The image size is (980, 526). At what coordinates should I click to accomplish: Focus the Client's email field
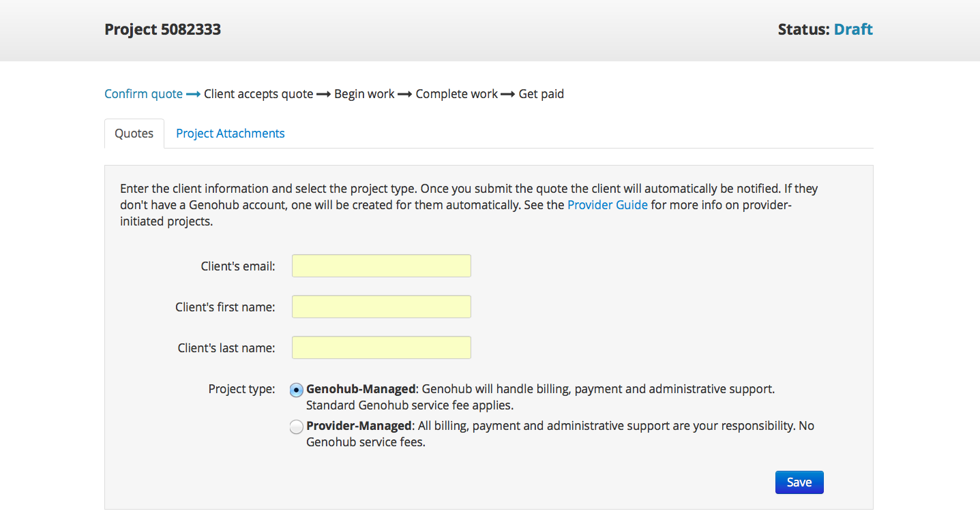click(x=381, y=266)
